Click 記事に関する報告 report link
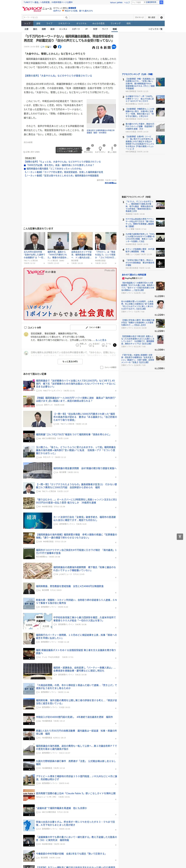186x868 pixels. click(x=32, y=152)
